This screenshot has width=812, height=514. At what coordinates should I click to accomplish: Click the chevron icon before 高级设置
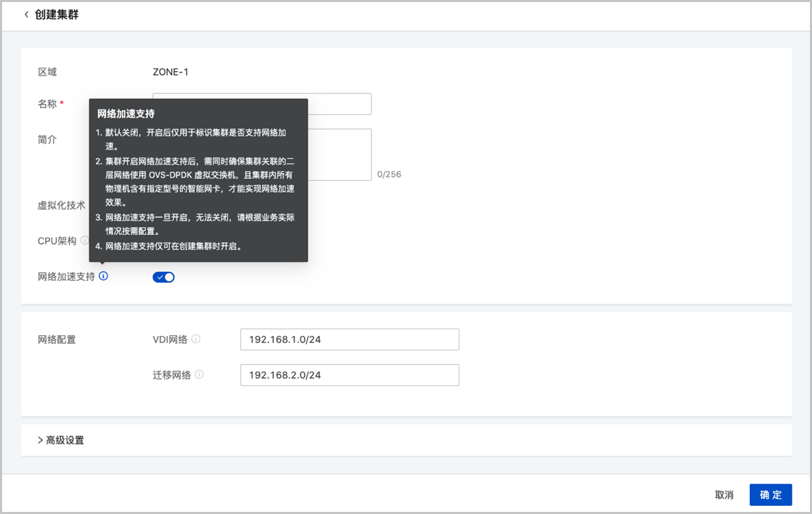pos(41,440)
